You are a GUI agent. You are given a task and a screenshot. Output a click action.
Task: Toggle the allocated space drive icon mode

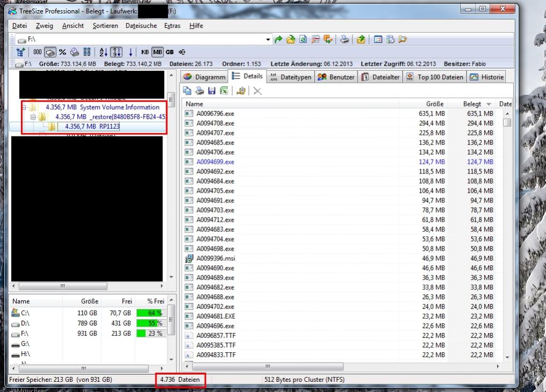tap(50, 52)
